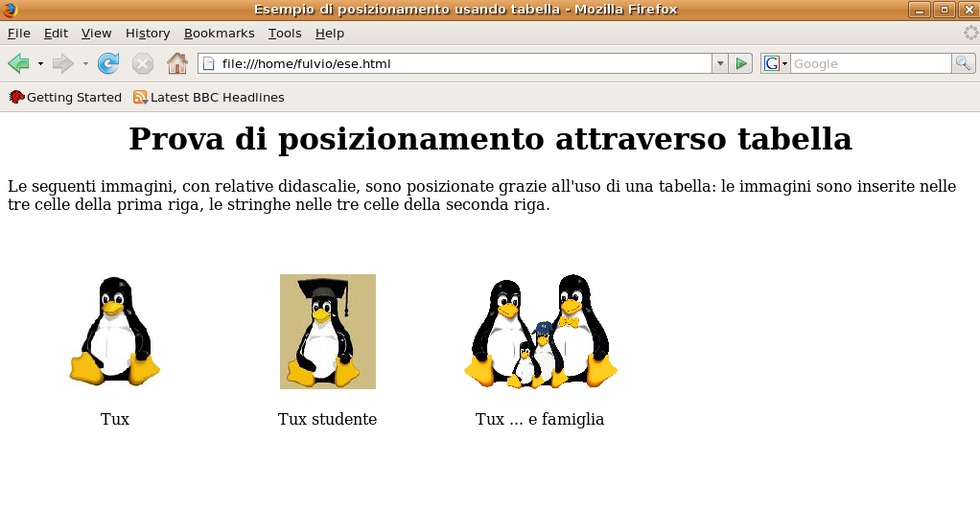Click the green Go button

click(741, 64)
